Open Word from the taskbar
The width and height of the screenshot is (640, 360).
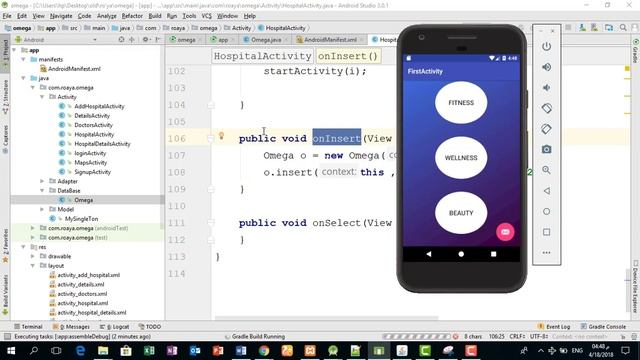click(x=241, y=351)
